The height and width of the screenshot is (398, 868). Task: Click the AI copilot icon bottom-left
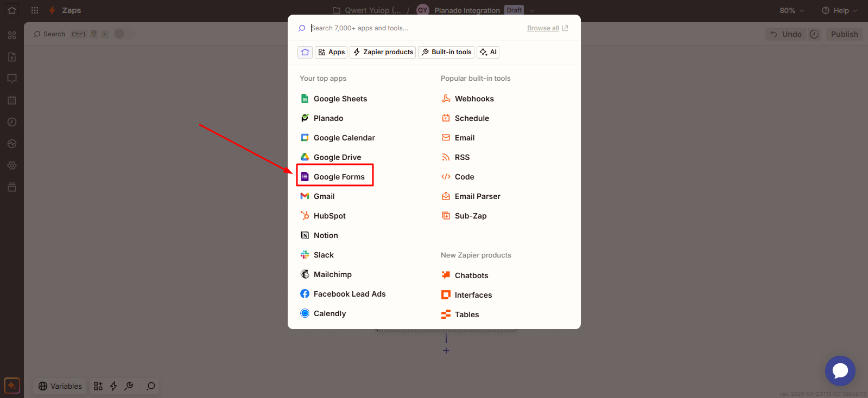pos(12,386)
